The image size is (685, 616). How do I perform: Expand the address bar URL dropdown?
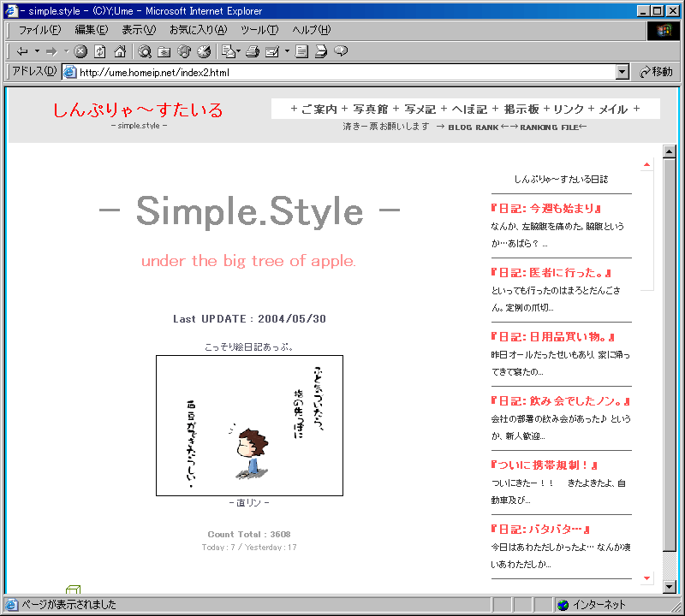(x=622, y=72)
